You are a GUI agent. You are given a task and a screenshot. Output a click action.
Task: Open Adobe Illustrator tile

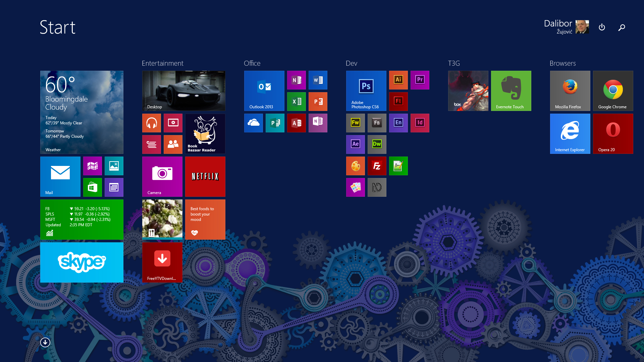(x=398, y=80)
